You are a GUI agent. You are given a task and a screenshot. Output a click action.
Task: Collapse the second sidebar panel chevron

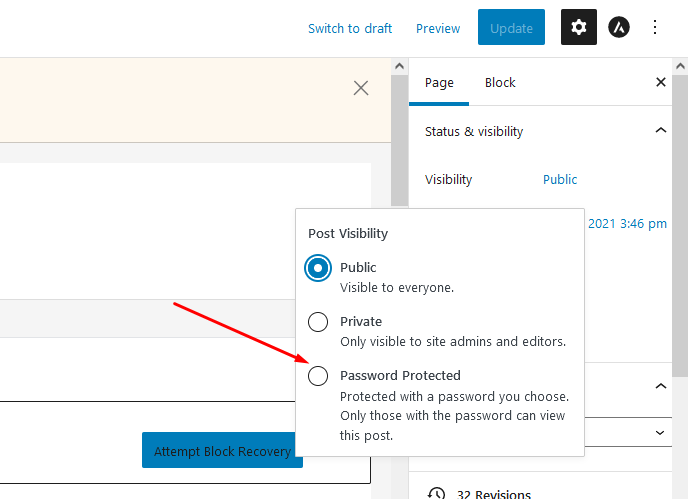660,386
